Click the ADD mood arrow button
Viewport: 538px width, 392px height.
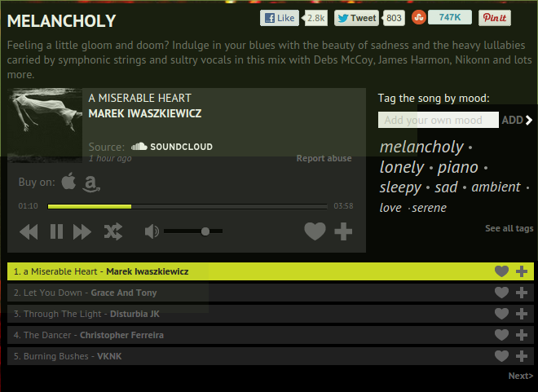tap(517, 120)
